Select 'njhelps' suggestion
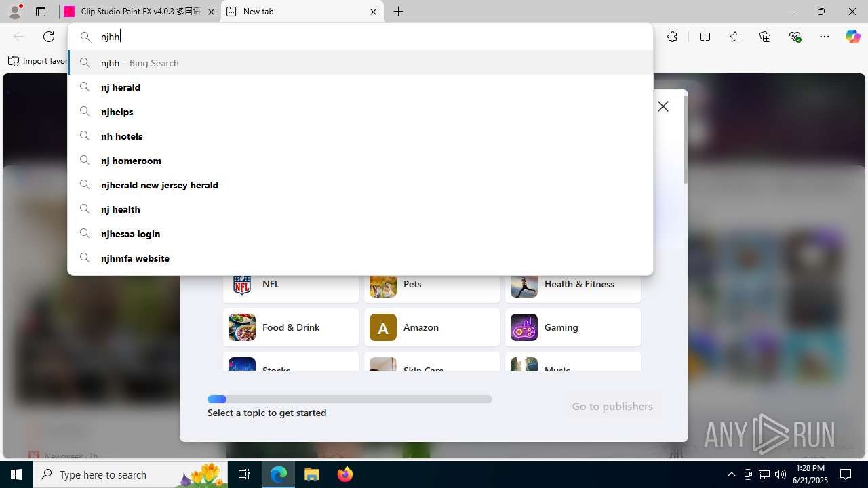Viewport: 868px width, 488px height. (360, 112)
